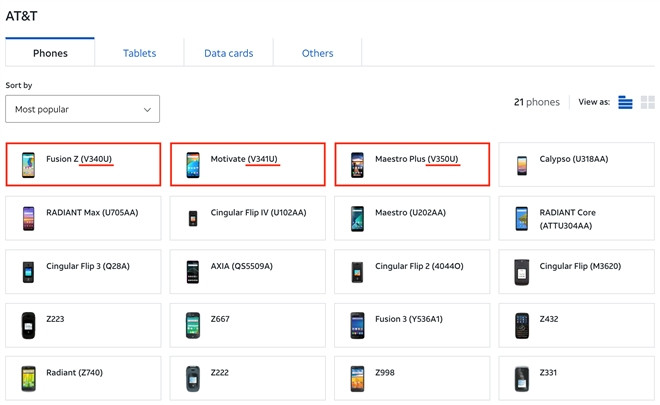This screenshot has height=405, width=660.
Task: Open the Sort by dropdown
Action: [82, 109]
